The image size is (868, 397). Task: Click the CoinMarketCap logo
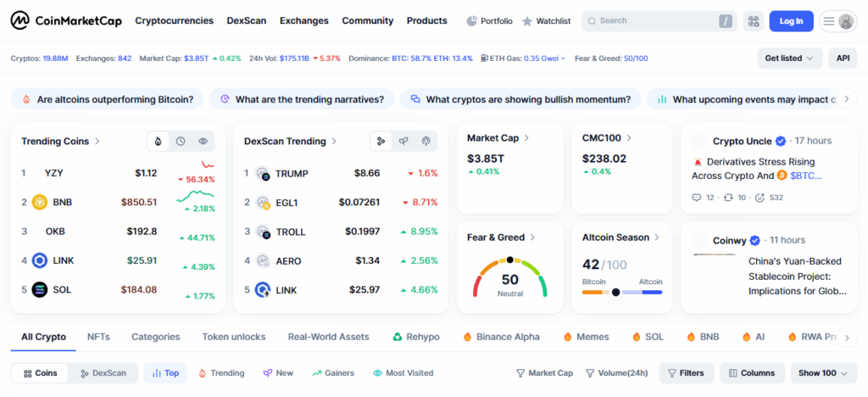tap(66, 21)
